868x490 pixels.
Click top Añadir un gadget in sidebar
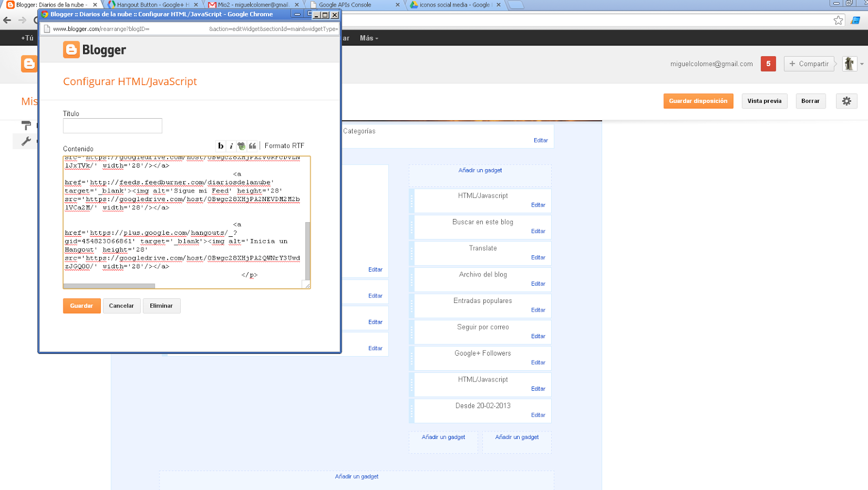[480, 170]
